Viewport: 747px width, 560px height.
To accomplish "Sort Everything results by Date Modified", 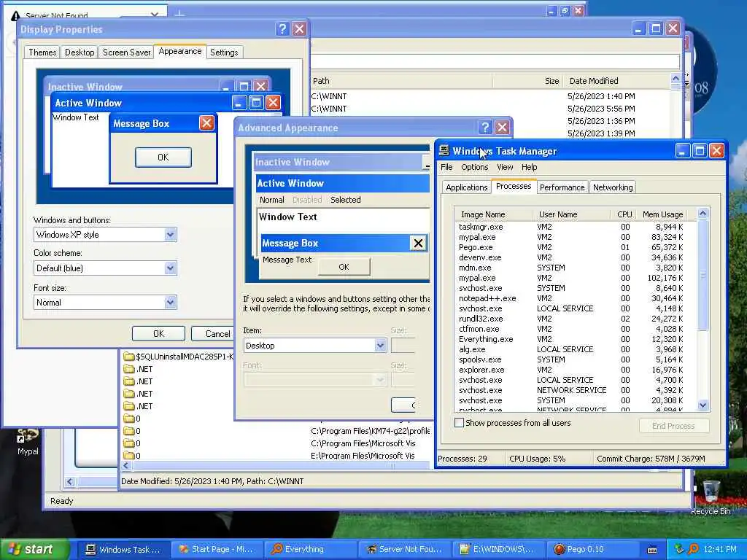I will point(616,81).
